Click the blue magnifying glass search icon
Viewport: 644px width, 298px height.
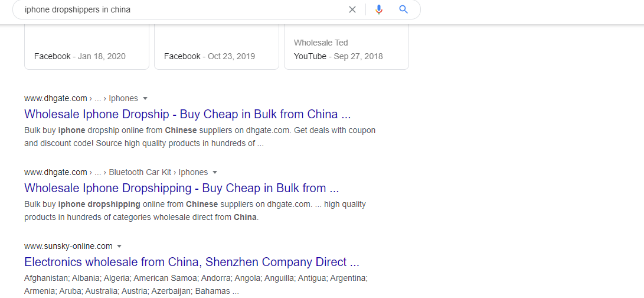tap(403, 9)
